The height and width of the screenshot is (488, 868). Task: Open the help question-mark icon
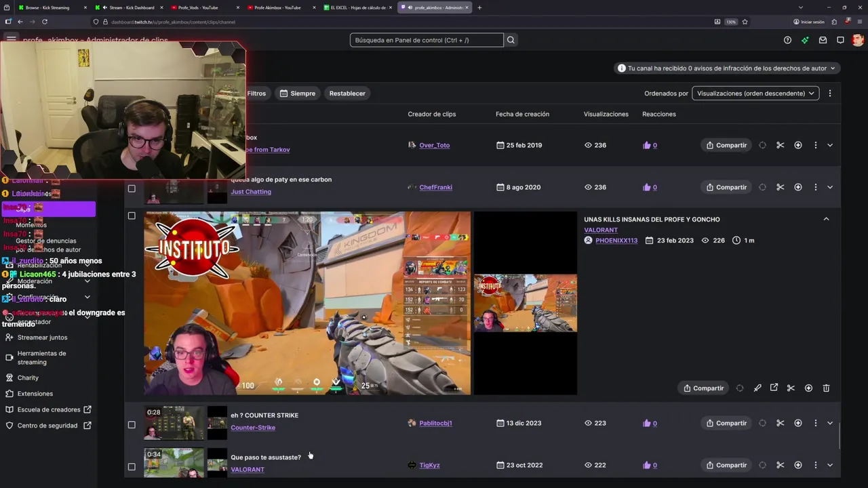coord(787,40)
